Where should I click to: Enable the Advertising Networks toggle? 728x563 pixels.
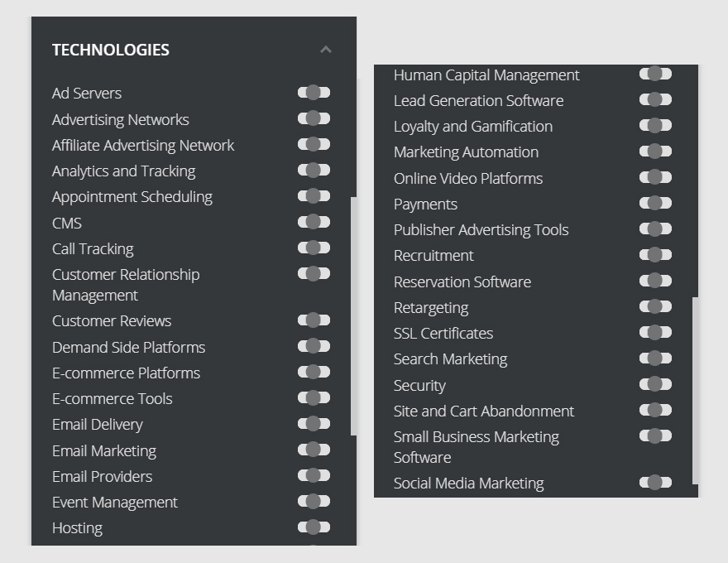point(314,118)
